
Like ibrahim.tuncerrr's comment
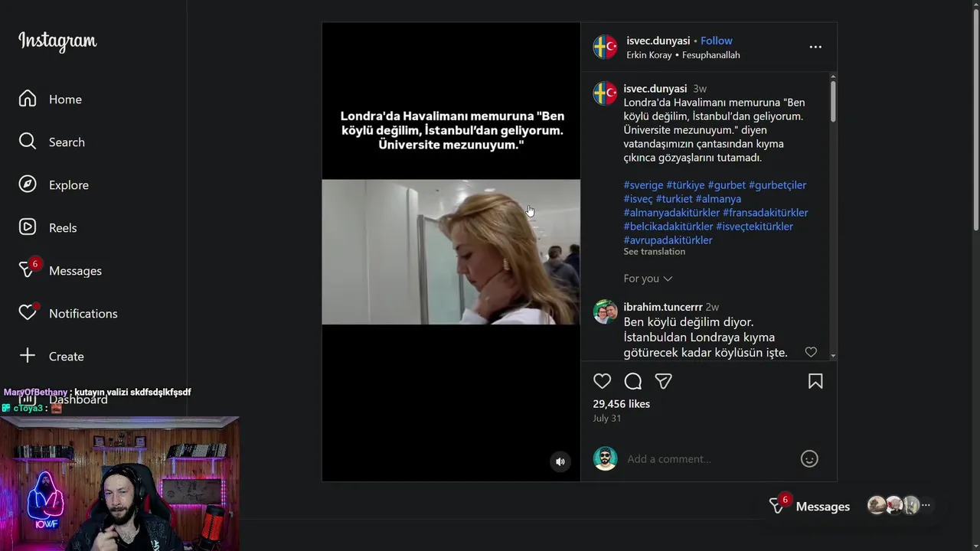point(811,352)
